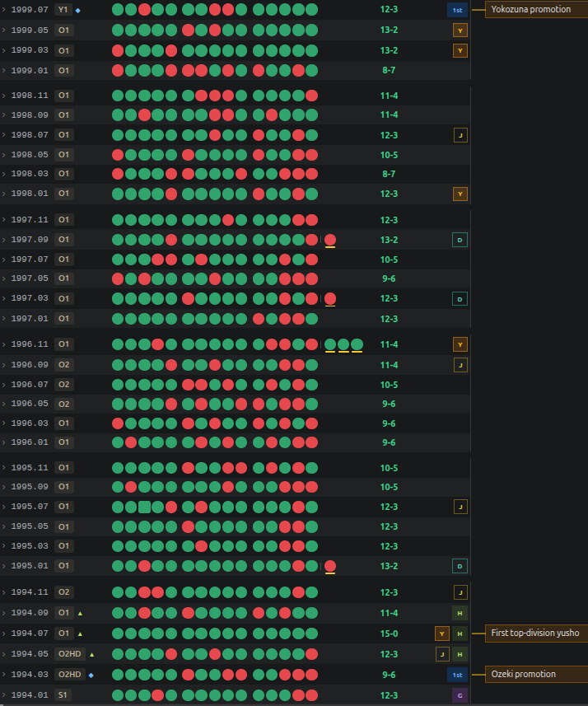Click the Y badge on the 1994.07 row
This screenshot has height=706, width=588.
442,634
